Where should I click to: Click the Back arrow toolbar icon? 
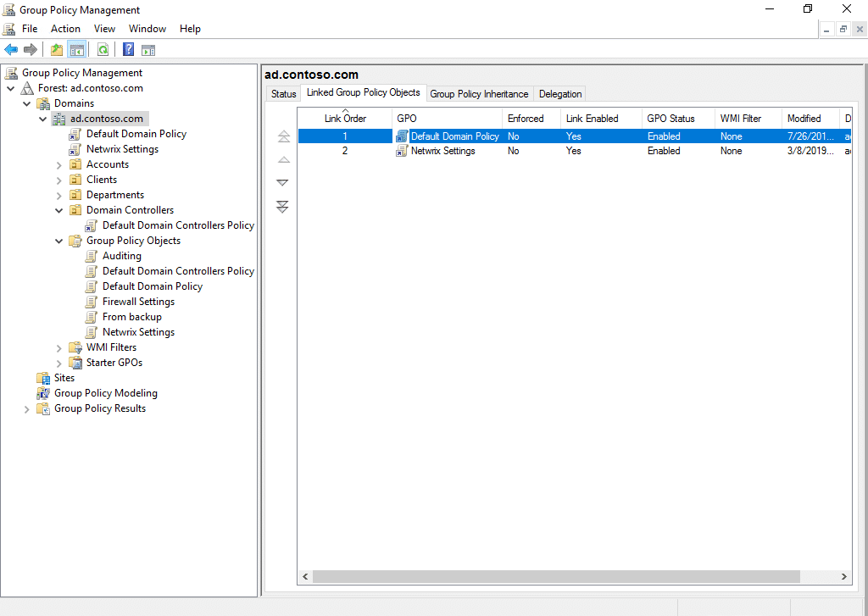click(x=11, y=50)
